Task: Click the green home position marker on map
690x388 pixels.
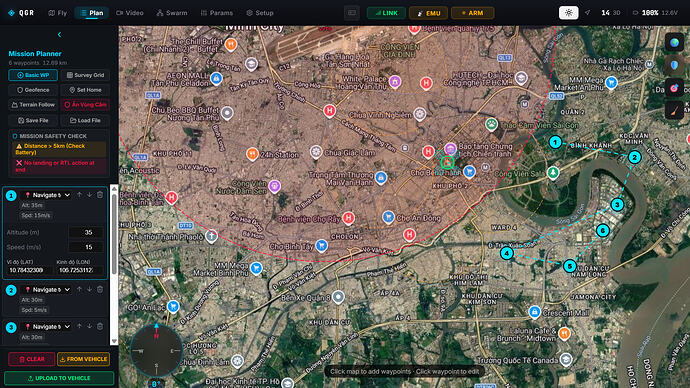Action: pos(447,162)
